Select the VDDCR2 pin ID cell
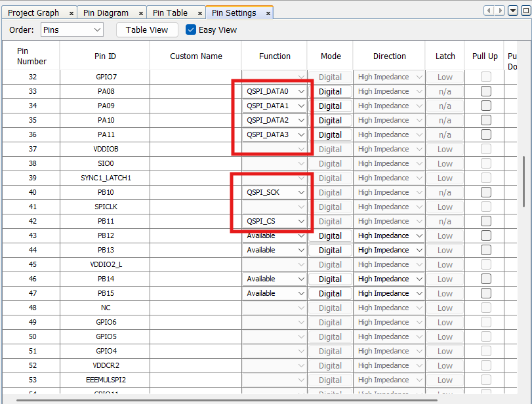 (106, 365)
